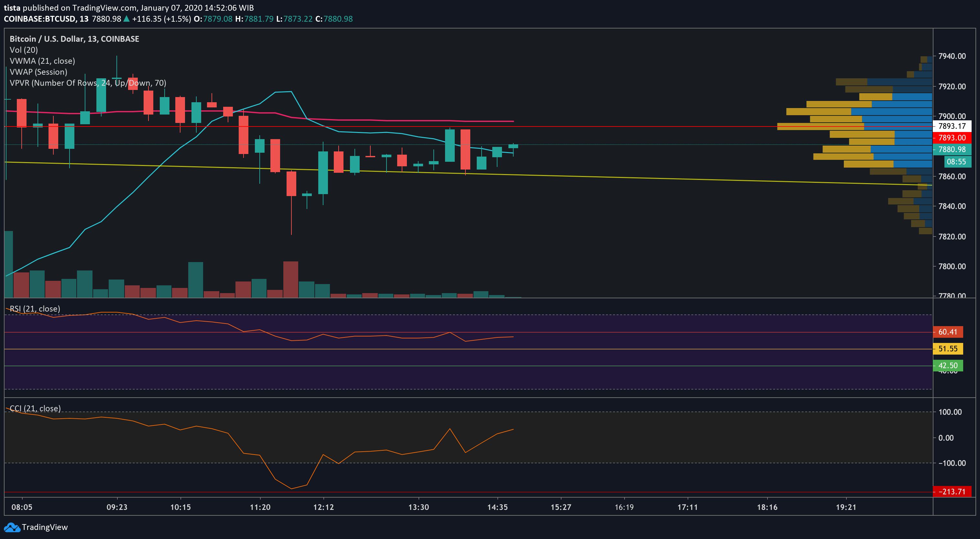980x539 pixels.
Task: Click the white 7893.17 price label
Action: coord(952,126)
